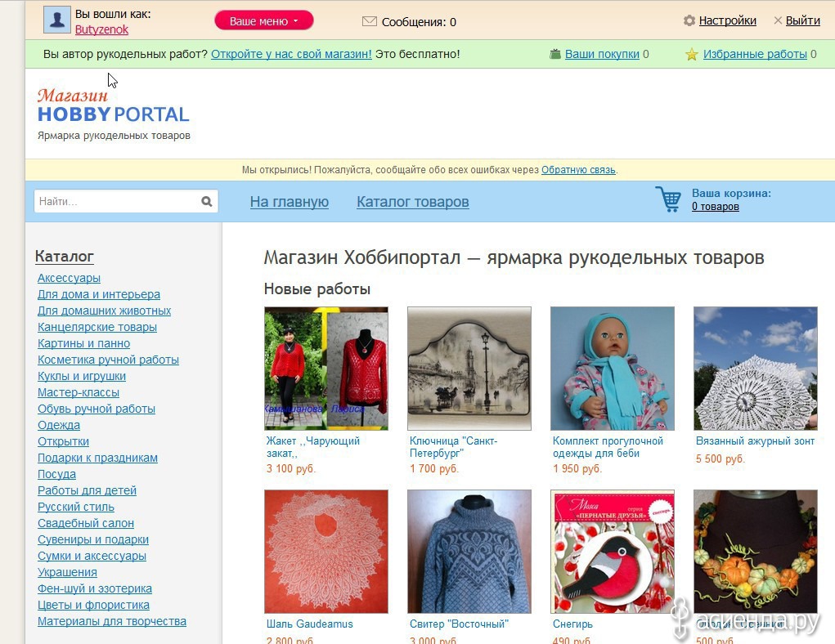Viewport: 835px width, 644px height.
Task: Open Русский стиль category
Action: click(75, 507)
